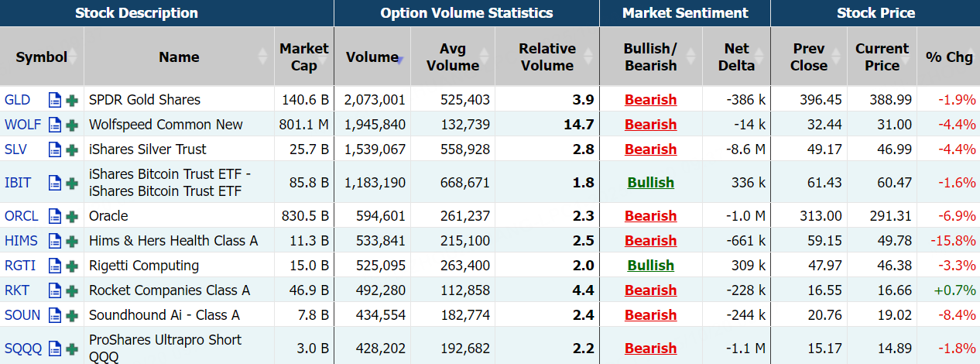Click the document icon in the ORCL row
Image resolution: width=980 pixels, height=364 pixels.
click(x=54, y=216)
